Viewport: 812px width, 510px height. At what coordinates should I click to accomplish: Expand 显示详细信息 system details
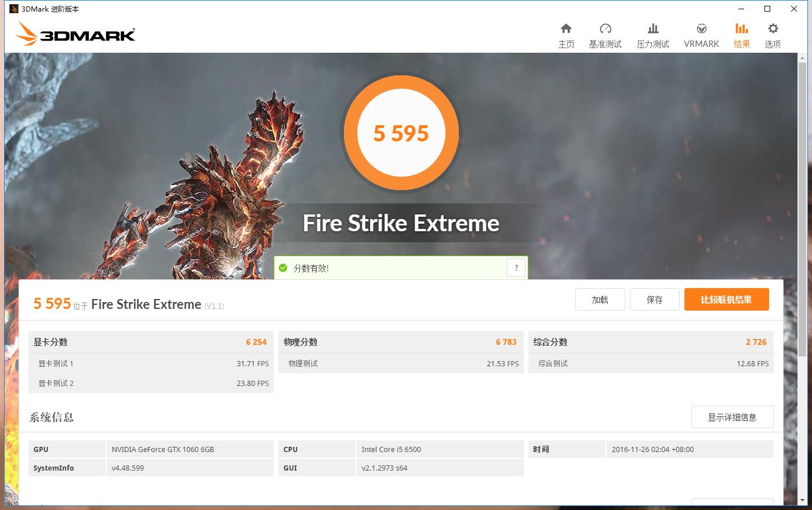[732, 417]
